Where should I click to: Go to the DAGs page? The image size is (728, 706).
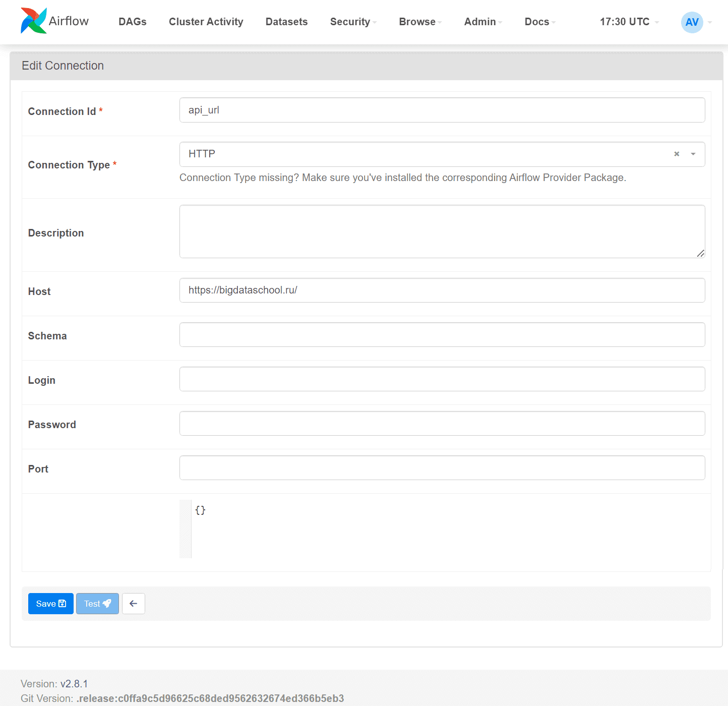[x=133, y=22]
